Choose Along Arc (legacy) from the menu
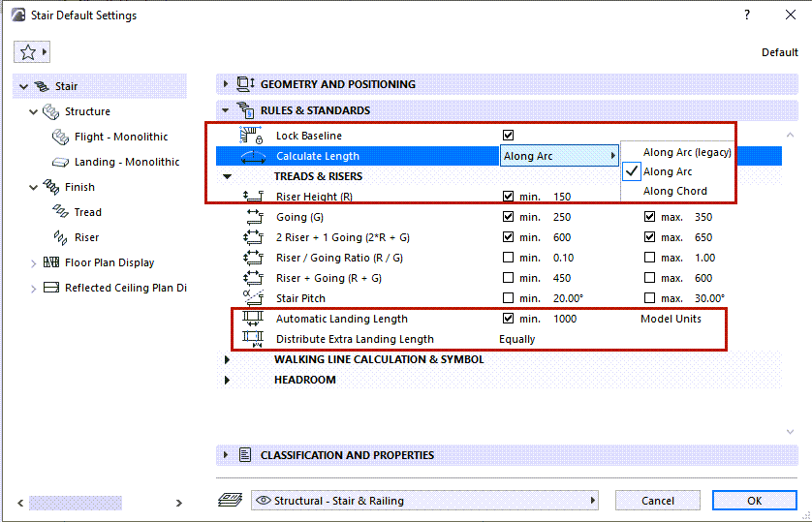This screenshot has height=522, width=812. (687, 152)
